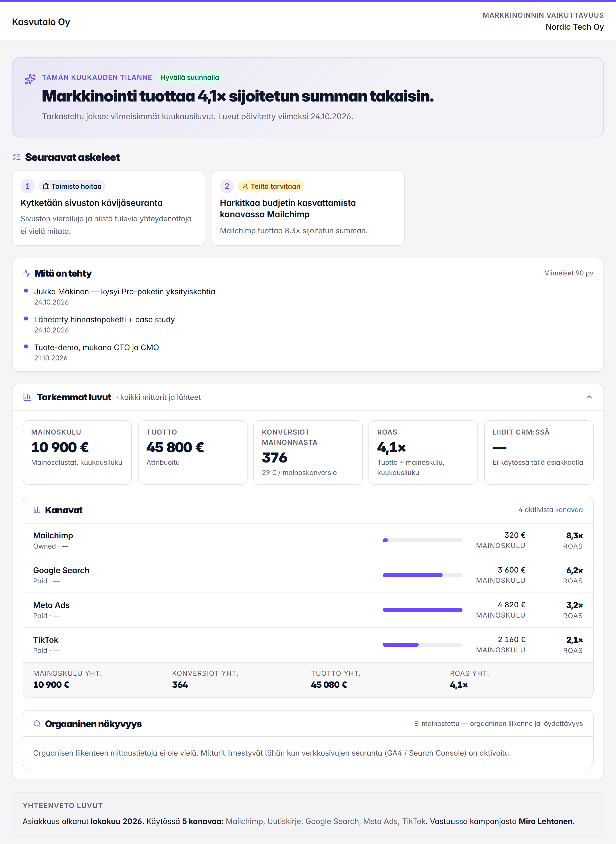Click the Hyvällä suunnalla status badge
Screen dimensions: 616x844
tap(190, 78)
